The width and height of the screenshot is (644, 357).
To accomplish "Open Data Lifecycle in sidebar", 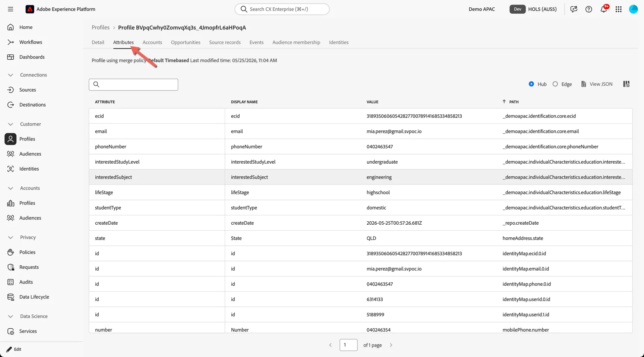I will 34,297.
